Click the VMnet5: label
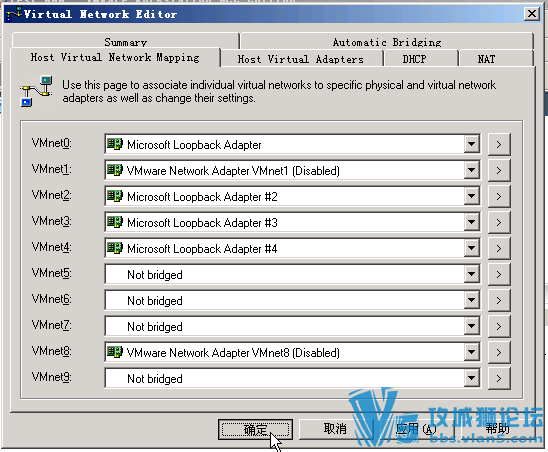Screen dimensions: 548x452 point(51,273)
